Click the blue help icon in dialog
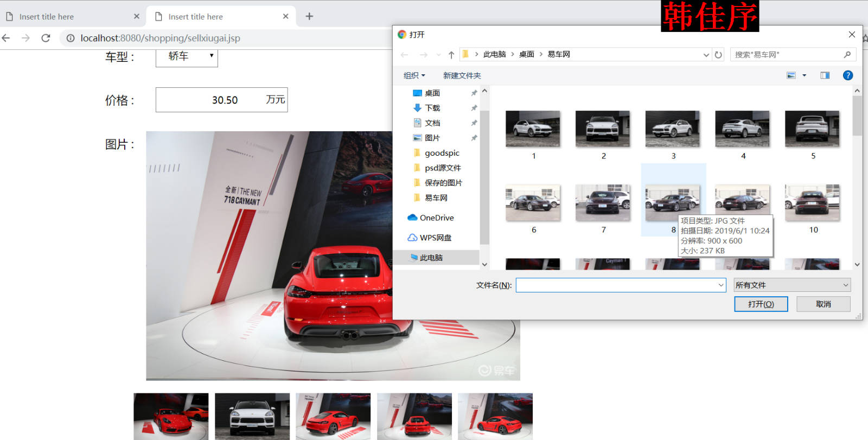The height and width of the screenshot is (440, 868). tap(848, 75)
